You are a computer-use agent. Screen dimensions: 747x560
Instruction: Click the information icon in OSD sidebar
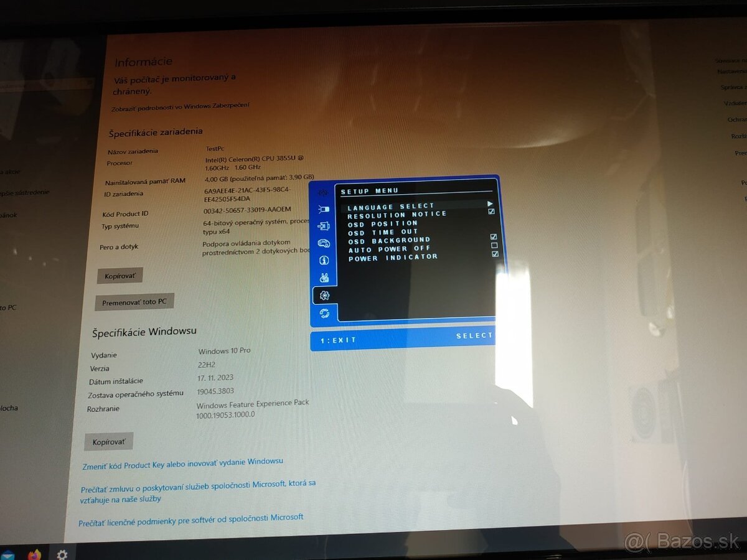coord(324,261)
